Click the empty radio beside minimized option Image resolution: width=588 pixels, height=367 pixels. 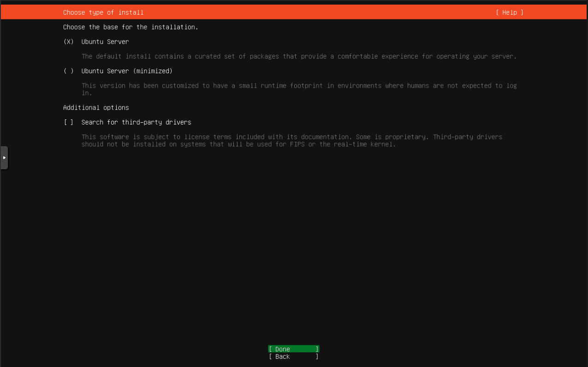(68, 71)
